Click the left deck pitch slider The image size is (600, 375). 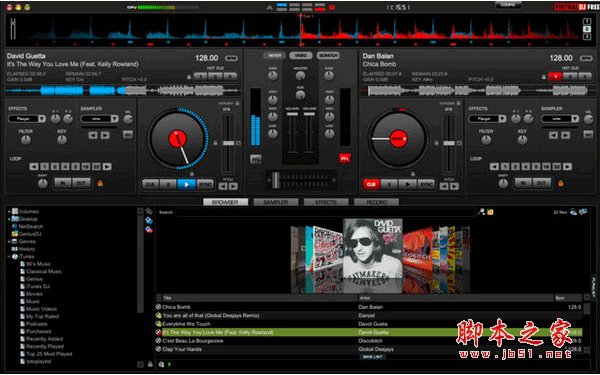[228, 143]
